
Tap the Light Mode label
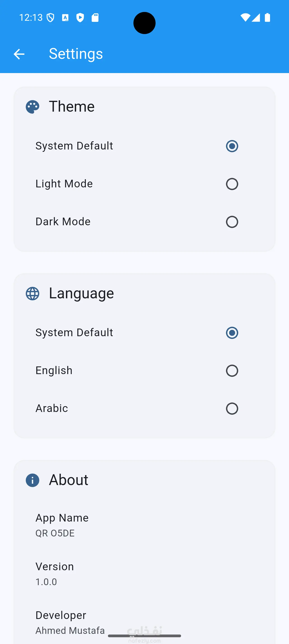point(64,184)
